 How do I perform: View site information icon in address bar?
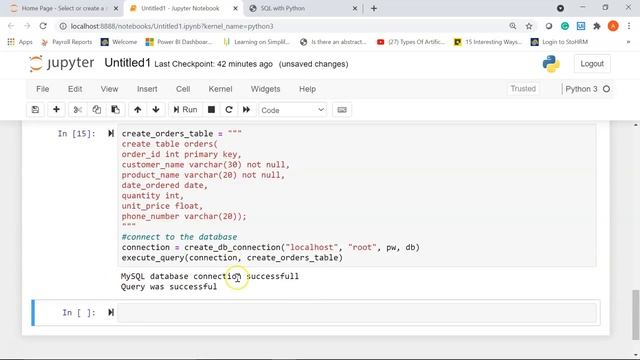click(63, 26)
